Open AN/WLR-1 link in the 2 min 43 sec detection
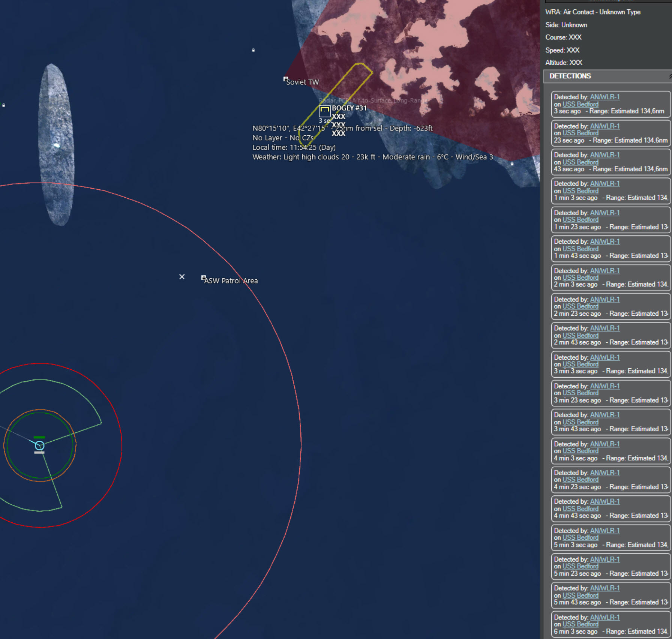 (x=604, y=328)
